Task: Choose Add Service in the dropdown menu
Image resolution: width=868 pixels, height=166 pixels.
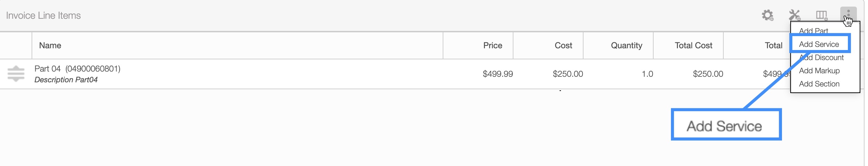Action: [x=819, y=44]
